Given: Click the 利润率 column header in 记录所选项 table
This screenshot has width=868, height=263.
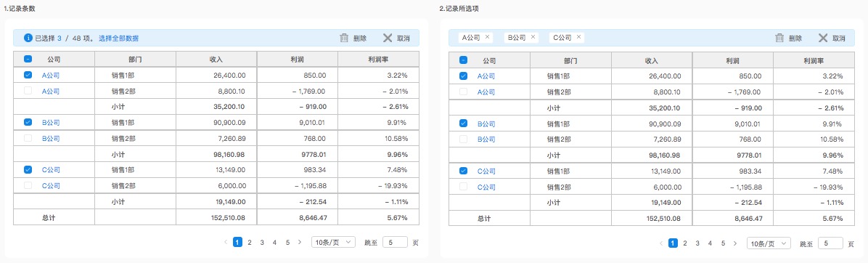Looking at the screenshot, I should pos(814,60).
